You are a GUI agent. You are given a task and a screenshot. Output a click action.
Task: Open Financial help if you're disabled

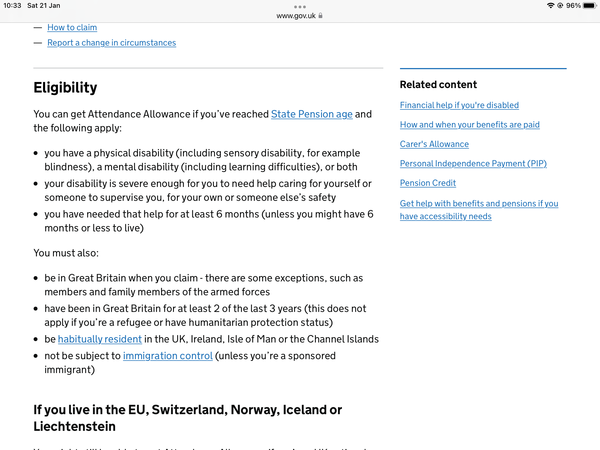click(x=459, y=105)
